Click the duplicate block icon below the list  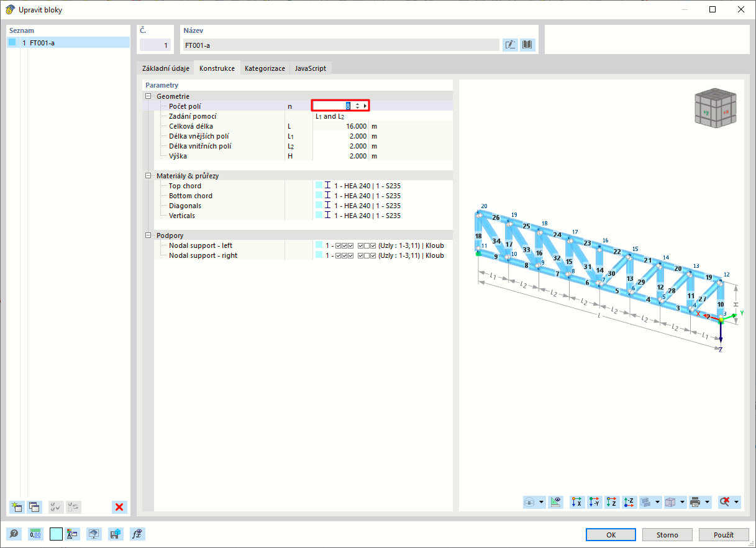(x=34, y=507)
